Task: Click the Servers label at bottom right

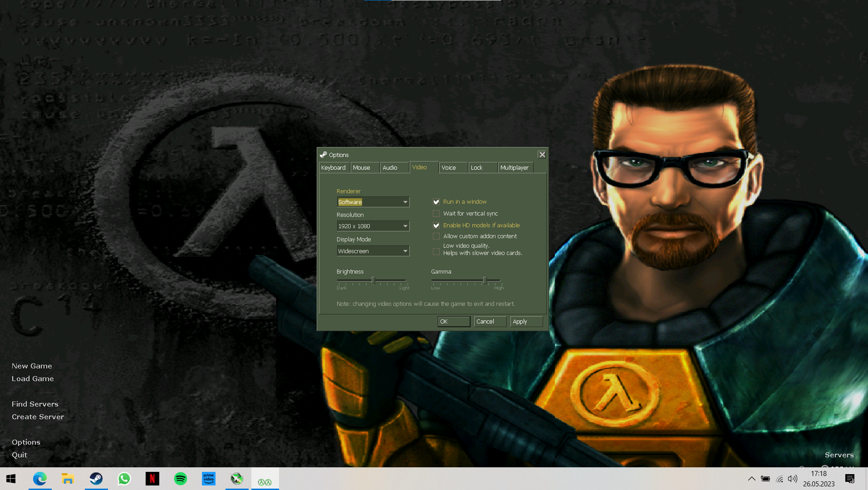Action: (x=839, y=455)
